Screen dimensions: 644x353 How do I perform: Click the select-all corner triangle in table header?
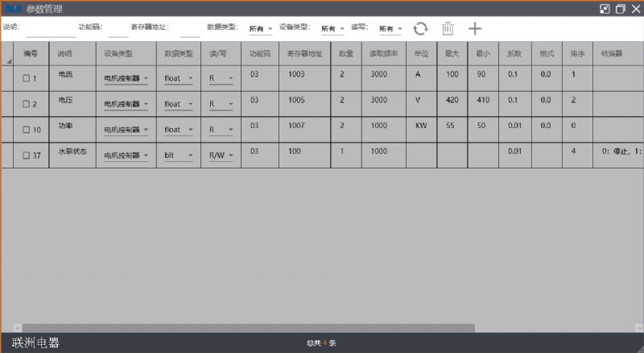9,61
